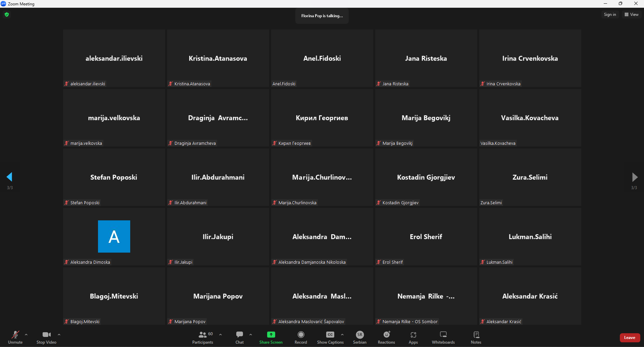644x347 pixels.
Task: Click muted mic icon for Aleksandar Krasić
Action: (483, 321)
